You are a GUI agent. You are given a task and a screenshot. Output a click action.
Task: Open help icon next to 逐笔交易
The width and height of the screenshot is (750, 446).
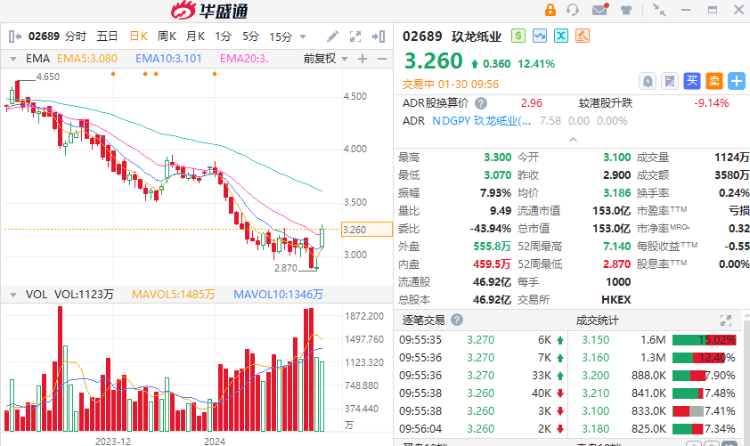[x=457, y=320]
